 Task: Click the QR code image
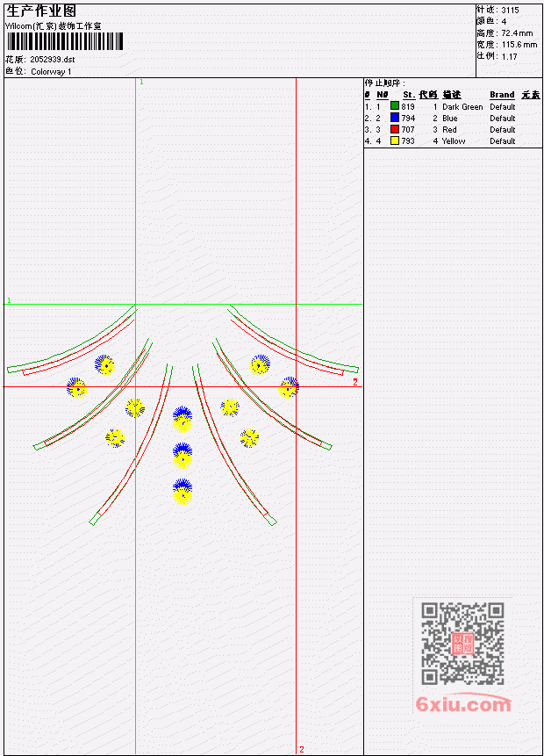pos(463,643)
